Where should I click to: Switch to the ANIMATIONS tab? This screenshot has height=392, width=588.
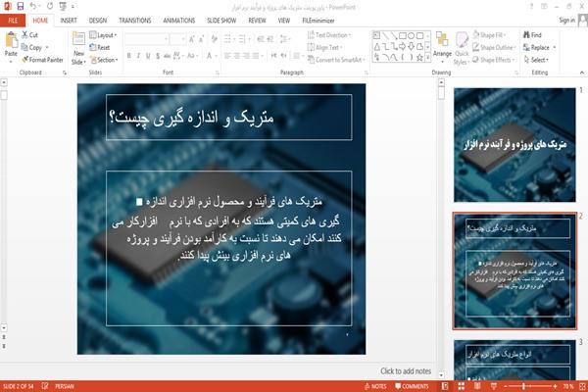pos(179,21)
